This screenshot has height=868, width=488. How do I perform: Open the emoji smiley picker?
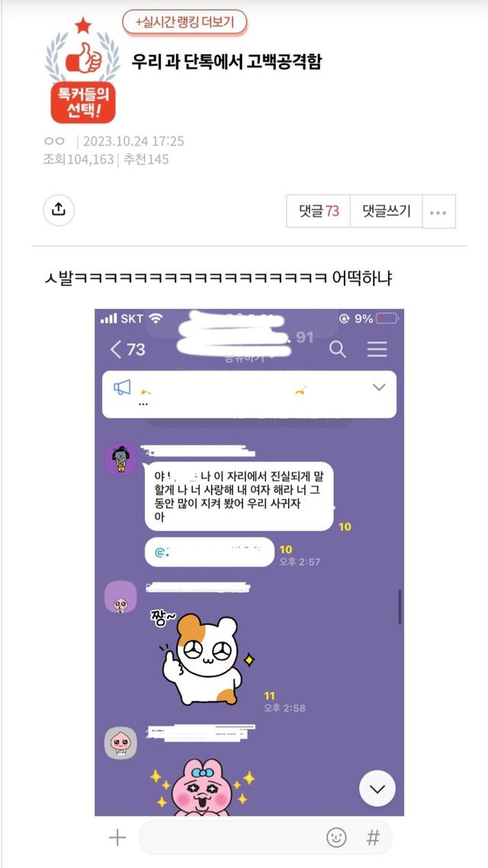pyautogui.click(x=335, y=837)
